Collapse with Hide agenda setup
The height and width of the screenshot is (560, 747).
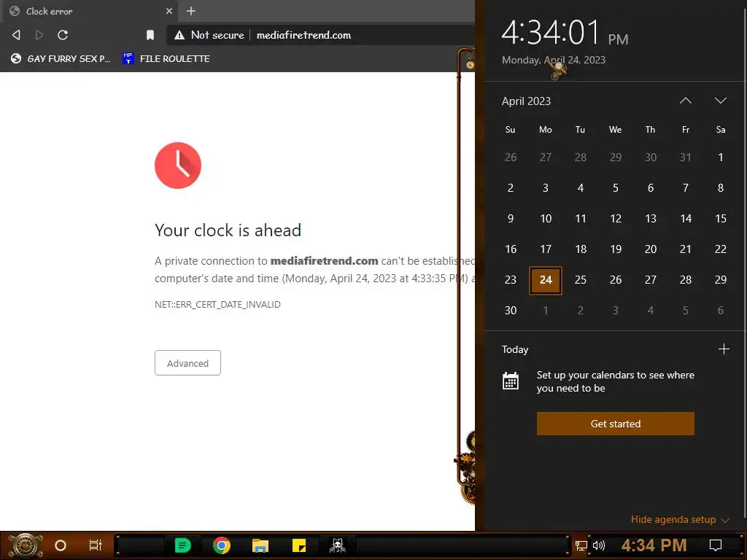tap(680, 519)
